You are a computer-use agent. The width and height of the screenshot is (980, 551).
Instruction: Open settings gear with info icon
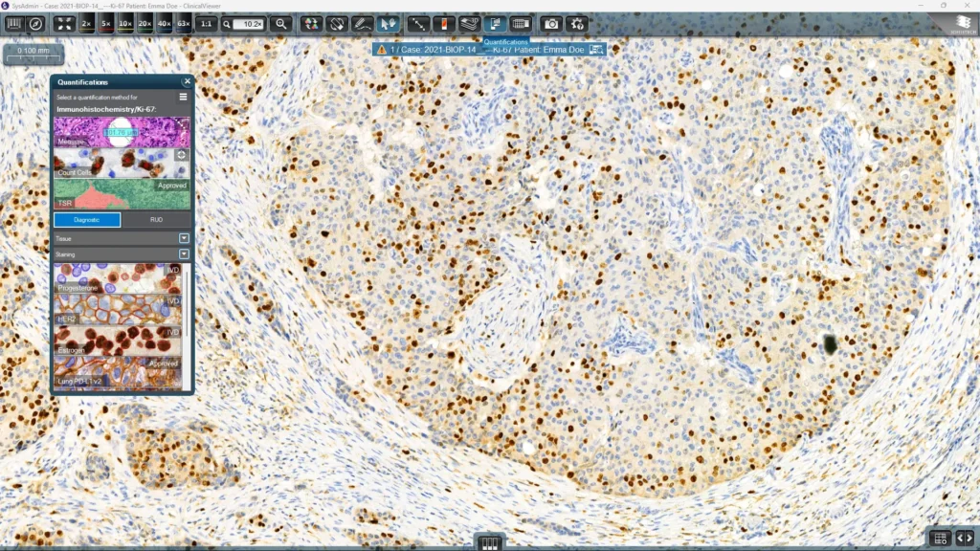(x=577, y=24)
